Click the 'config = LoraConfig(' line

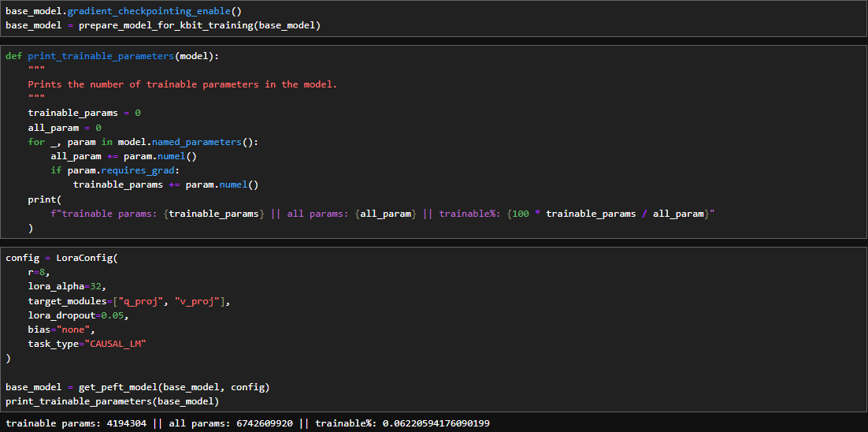pyautogui.click(x=61, y=258)
